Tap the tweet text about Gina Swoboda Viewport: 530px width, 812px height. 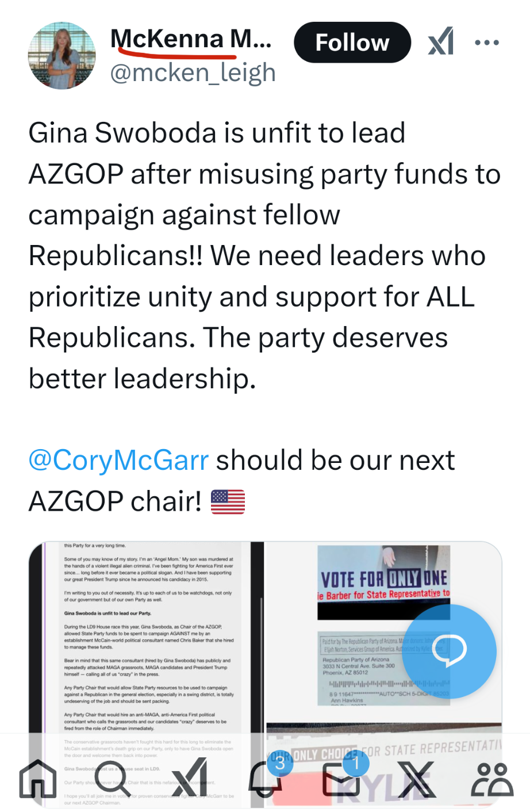click(x=264, y=255)
